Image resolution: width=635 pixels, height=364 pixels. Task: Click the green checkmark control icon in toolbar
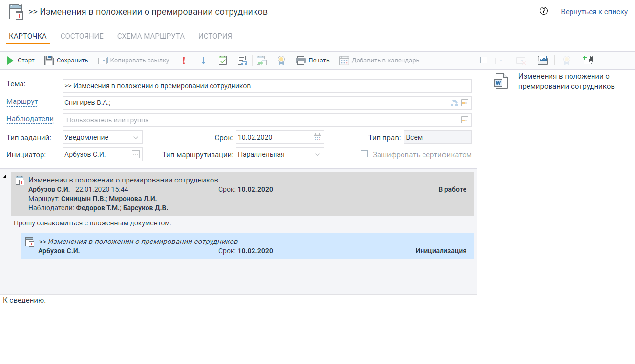pos(223,61)
